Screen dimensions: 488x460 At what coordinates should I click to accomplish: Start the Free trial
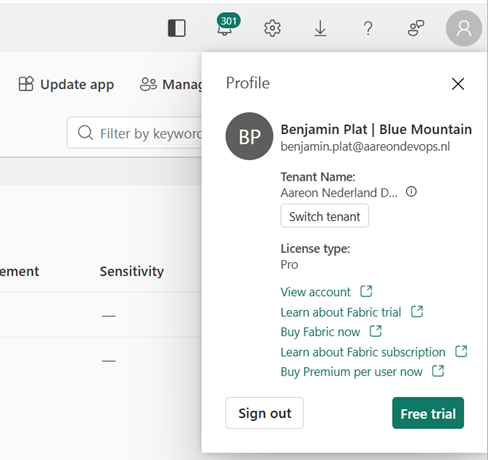coord(428,413)
